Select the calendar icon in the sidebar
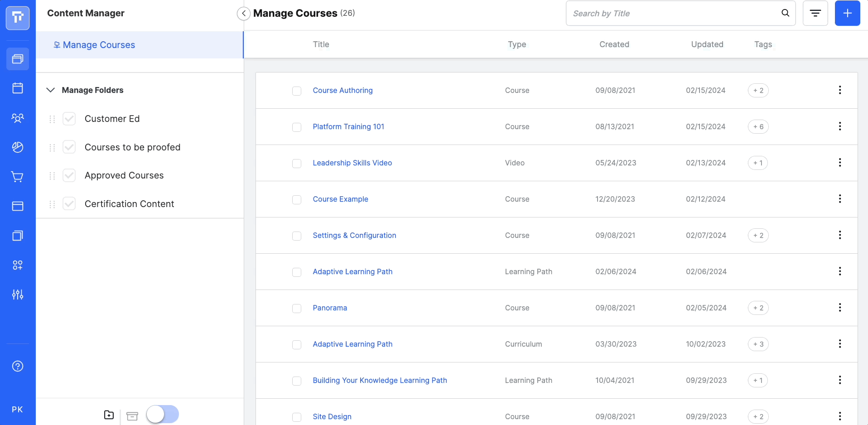The width and height of the screenshot is (868, 425). click(17, 88)
